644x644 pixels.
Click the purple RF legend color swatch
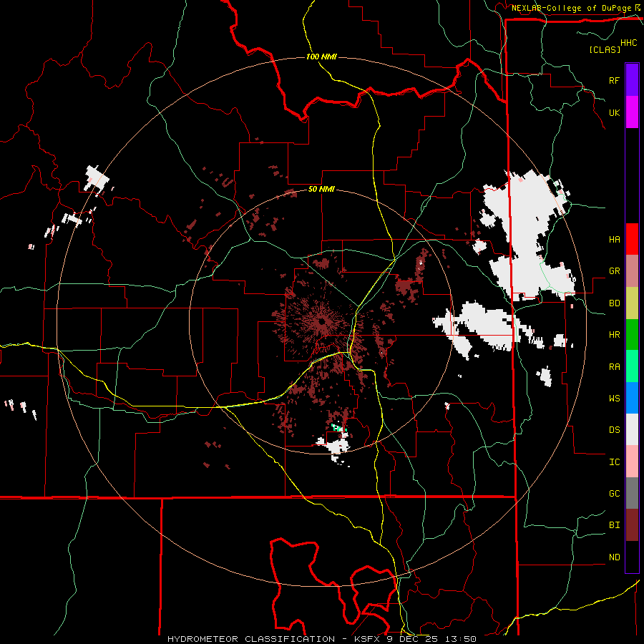632,80
